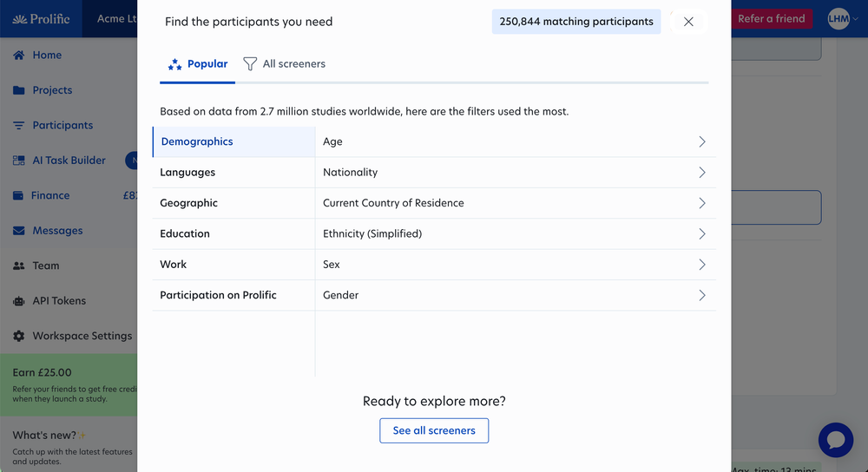Expand the Ethnicity (Simplified) chevron
The height and width of the screenshot is (472, 868).
coord(702,234)
